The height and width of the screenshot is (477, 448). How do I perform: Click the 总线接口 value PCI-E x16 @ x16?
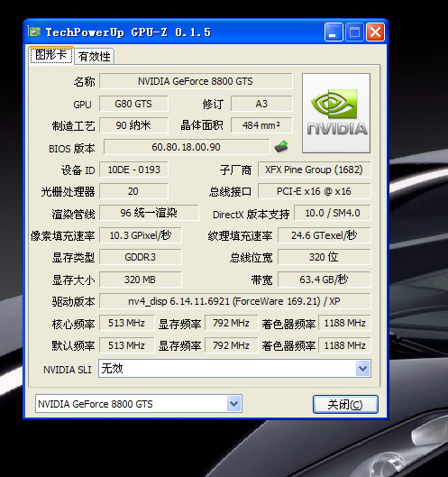coord(315,191)
